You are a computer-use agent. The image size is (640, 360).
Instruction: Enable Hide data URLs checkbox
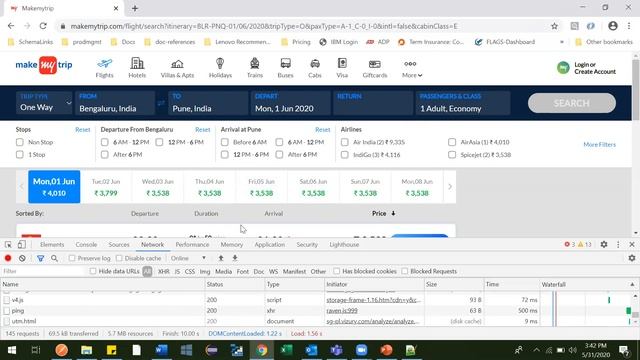point(93,271)
